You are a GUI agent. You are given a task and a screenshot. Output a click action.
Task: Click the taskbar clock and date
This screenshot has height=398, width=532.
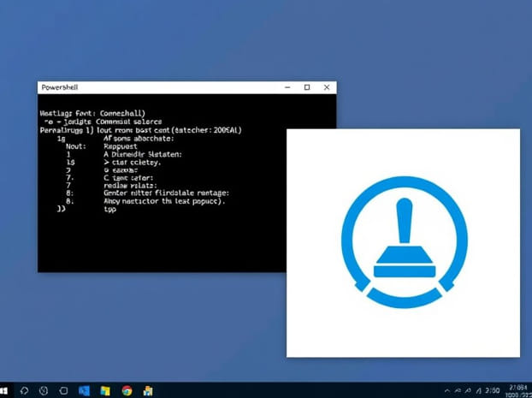click(x=517, y=391)
